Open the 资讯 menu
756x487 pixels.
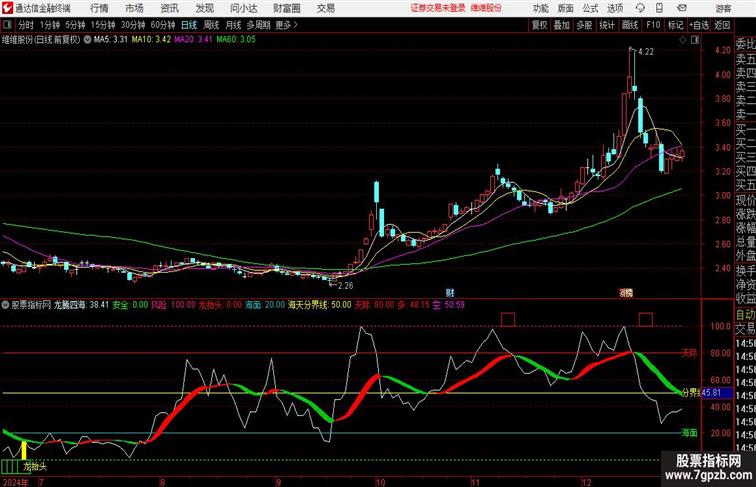pyautogui.click(x=169, y=8)
